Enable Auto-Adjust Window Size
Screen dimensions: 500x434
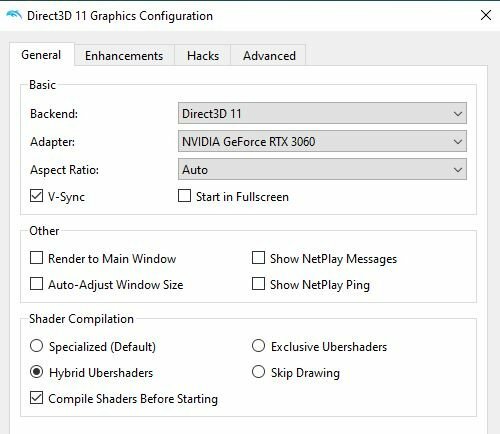click(36, 284)
